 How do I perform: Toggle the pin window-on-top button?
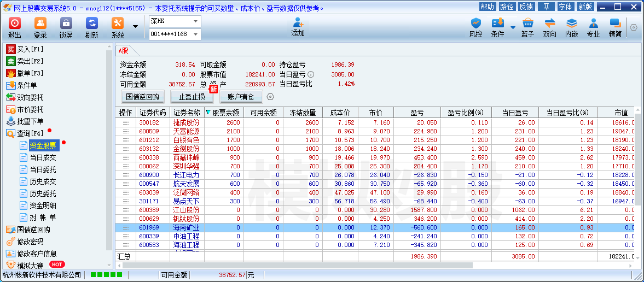(546, 7)
